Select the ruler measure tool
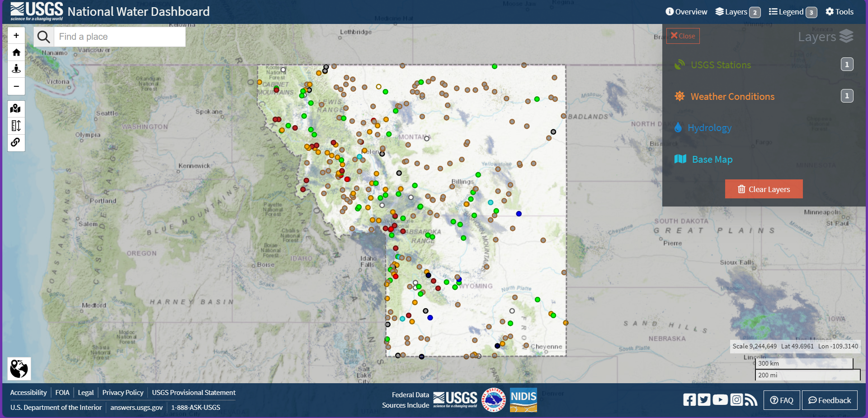This screenshot has height=418, width=868. coord(16,126)
